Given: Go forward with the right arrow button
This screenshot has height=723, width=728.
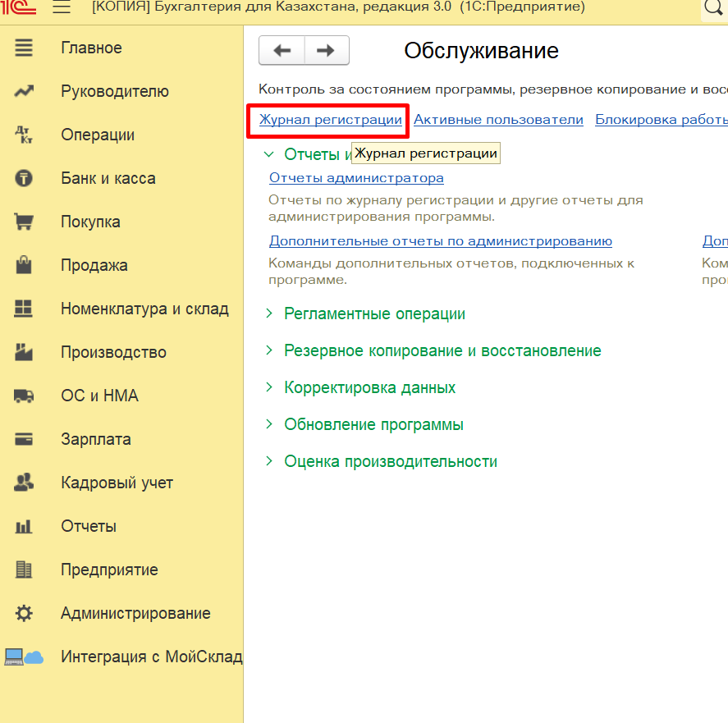Looking at the screenshot, I should [327, 50].
